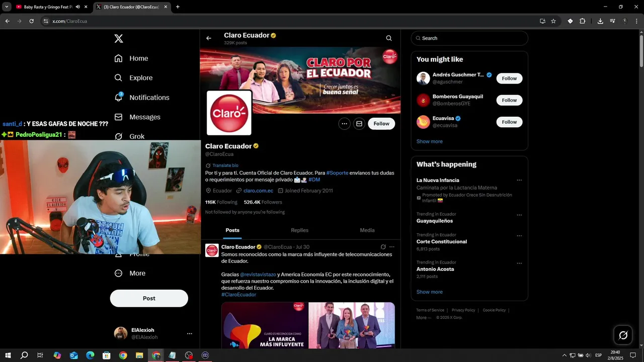This screenshot has width=644, height=362.
Task: Open Chrome downloads icon
Action: [600, 21]
